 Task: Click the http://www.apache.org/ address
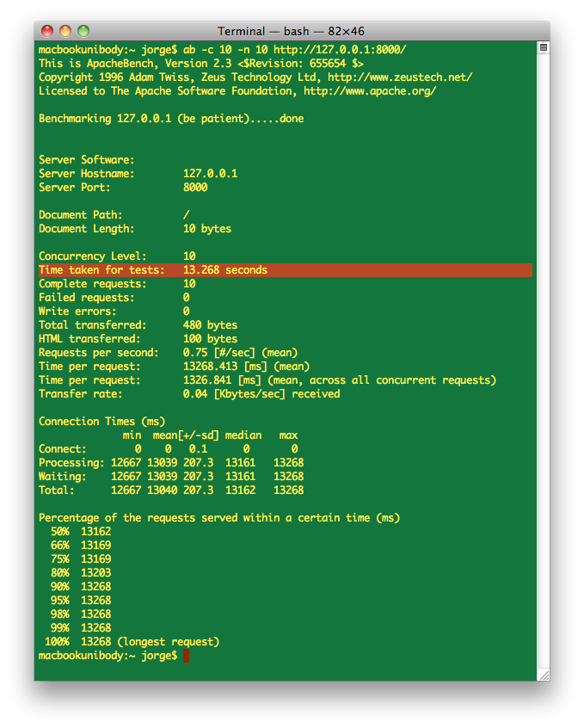click(x=370, y=91)
